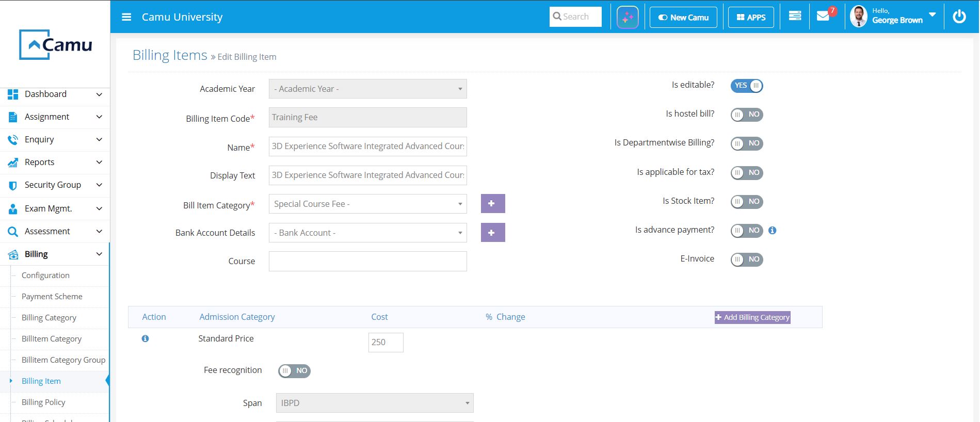Add new Bank Account plus icon
The width and height of the screenshot is (980, 422).
(492, 233)
